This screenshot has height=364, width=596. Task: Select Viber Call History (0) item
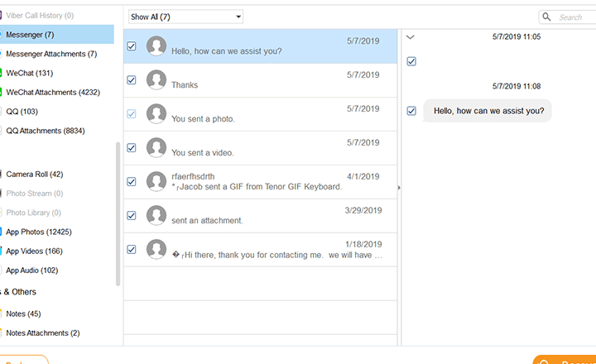[40, 16]
